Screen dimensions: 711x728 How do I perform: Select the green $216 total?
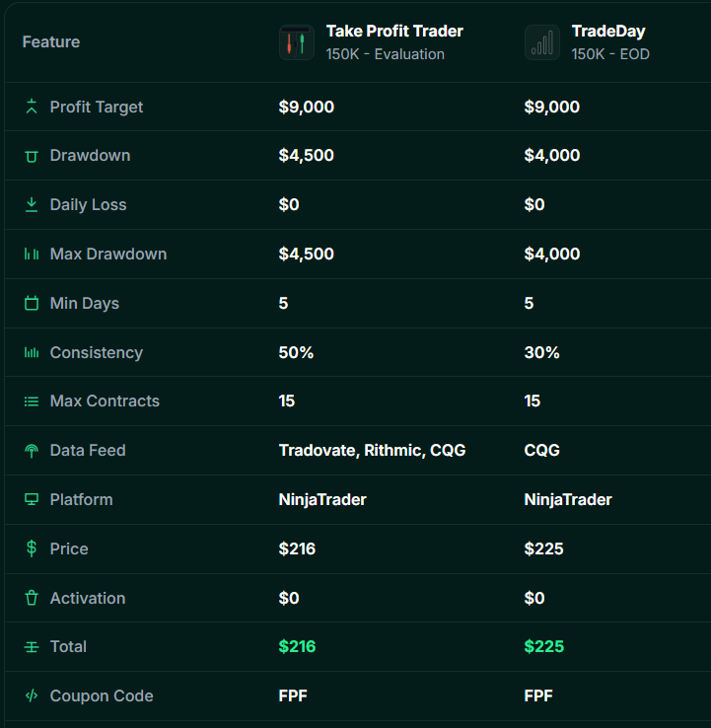297,647
